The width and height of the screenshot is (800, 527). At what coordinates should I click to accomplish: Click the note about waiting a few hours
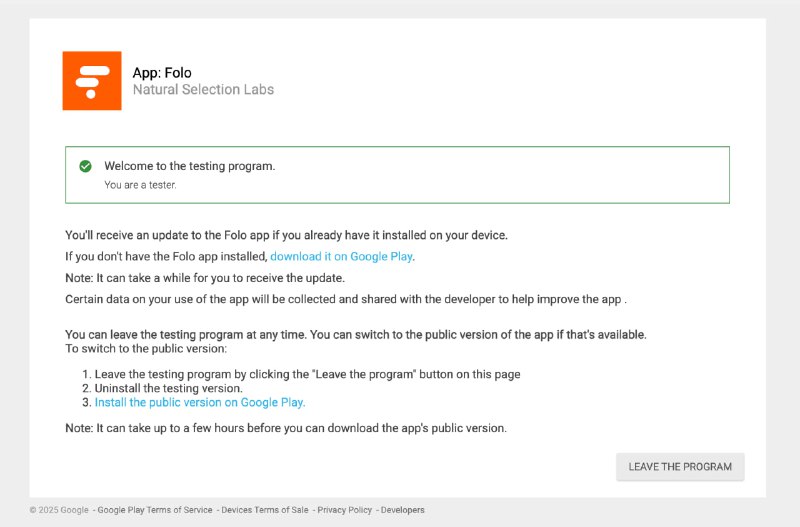click(x=286, y=428)
